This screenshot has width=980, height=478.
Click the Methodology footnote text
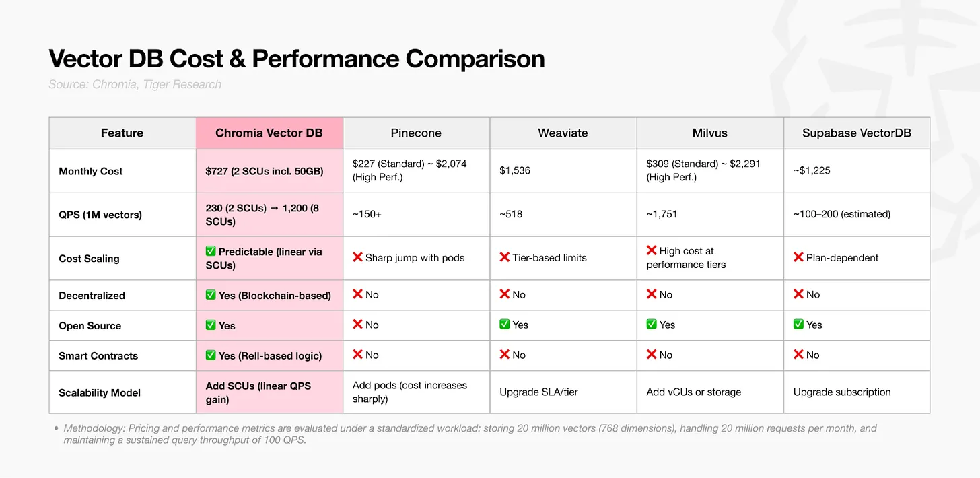[470, 434]
